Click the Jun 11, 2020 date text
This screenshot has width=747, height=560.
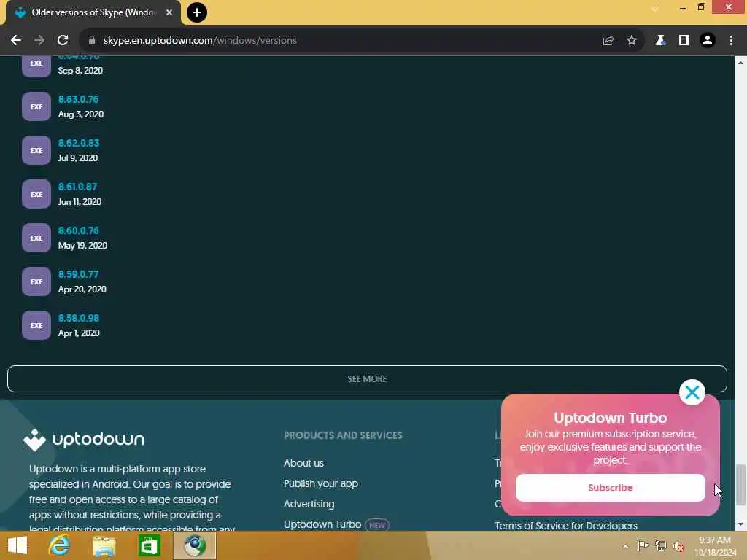coord(80,202)
